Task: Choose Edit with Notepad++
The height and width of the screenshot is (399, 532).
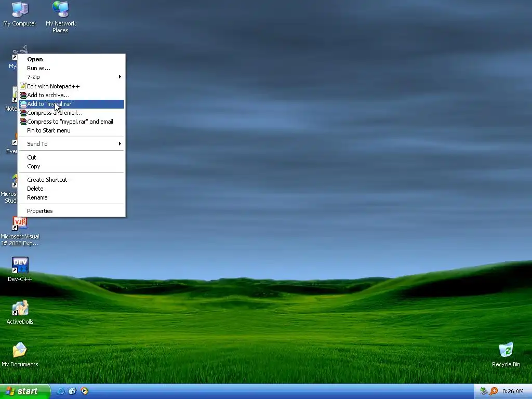Action: pos(72,86)
